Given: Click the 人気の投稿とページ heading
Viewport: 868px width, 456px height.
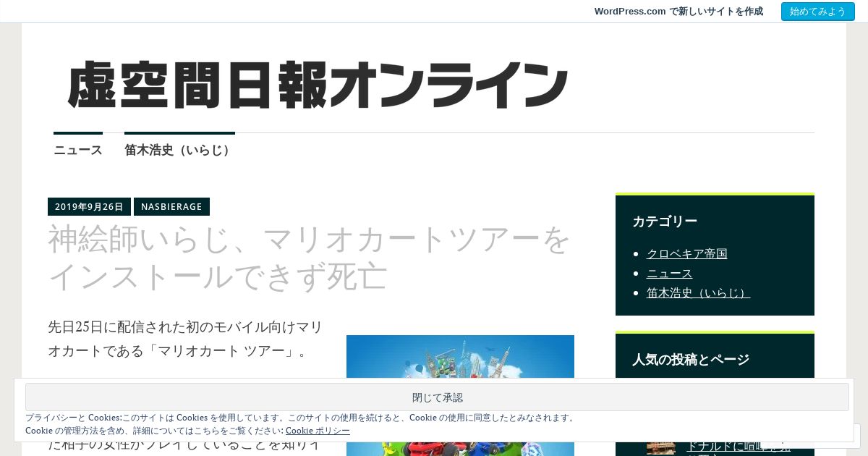Looking at the screenshot, I should click(x=691, y=360).
